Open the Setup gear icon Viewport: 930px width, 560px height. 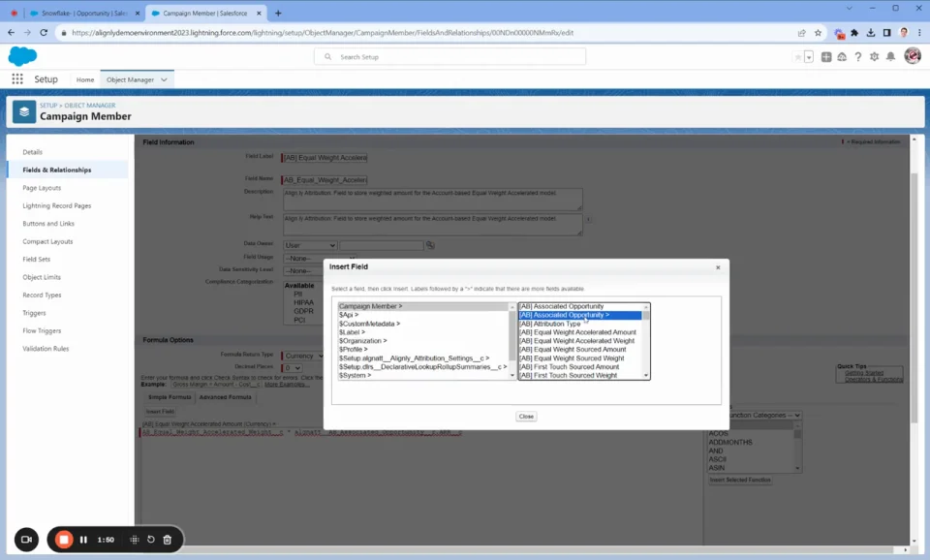(874, 57)
